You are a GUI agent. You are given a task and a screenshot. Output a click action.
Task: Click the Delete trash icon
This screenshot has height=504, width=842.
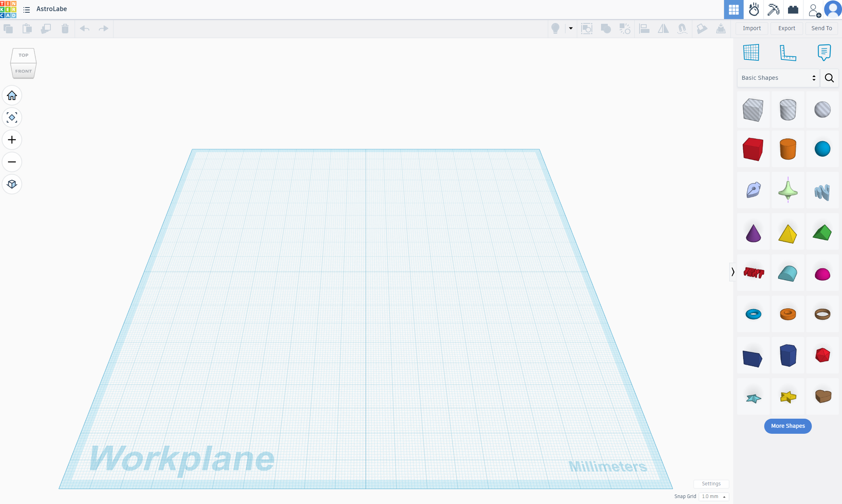pos(65,29)
